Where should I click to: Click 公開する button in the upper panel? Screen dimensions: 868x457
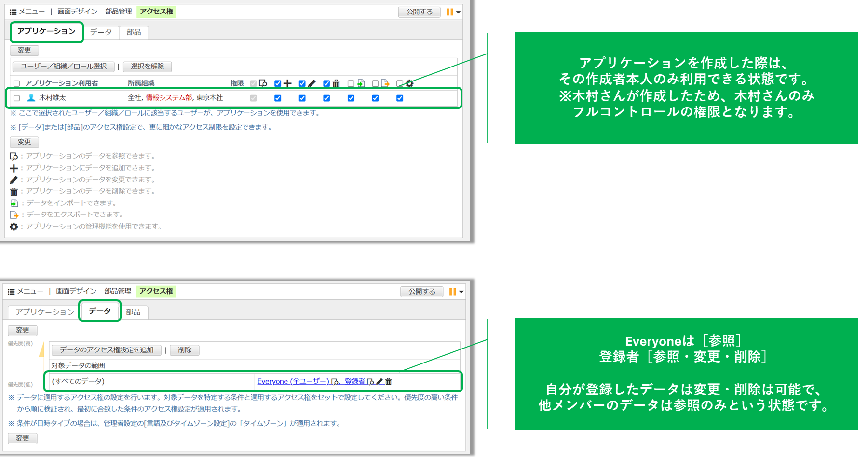420,12
